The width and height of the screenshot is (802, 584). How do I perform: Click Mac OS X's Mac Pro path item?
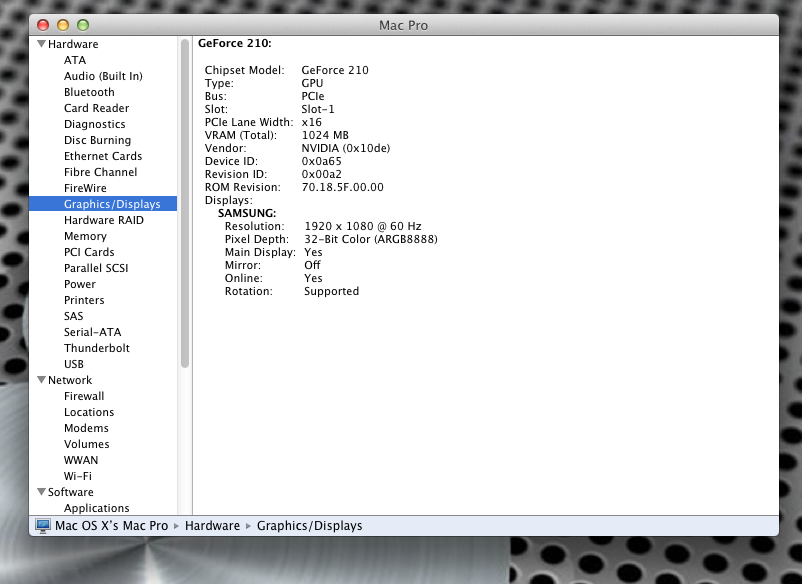(x=112, y=526)
